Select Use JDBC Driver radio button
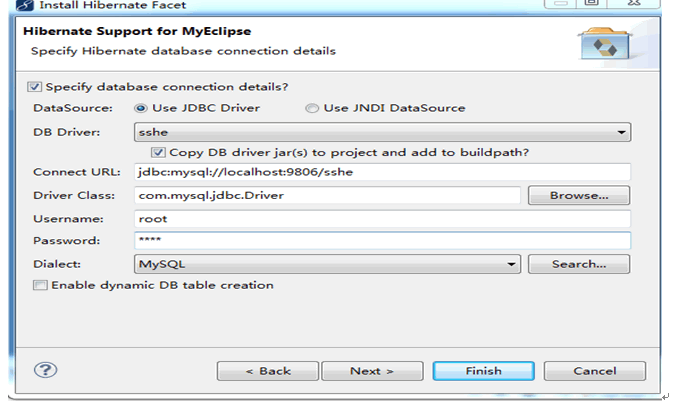 [x=141, y=108]
